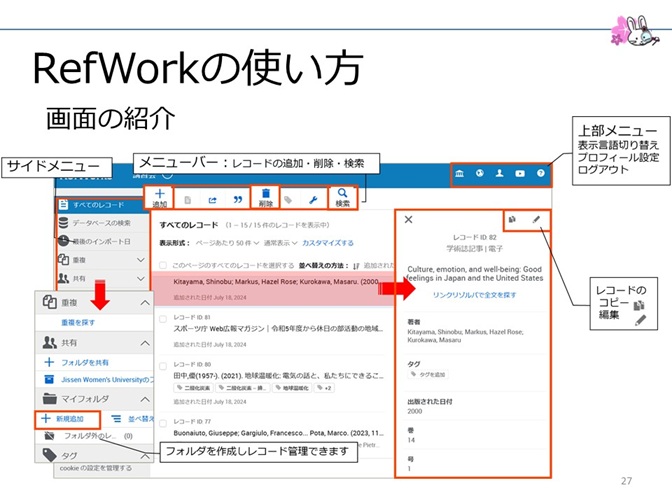The image size is (672, 504).
Task: Open the 通常表示 view dropdown
Action: [280, 243]
